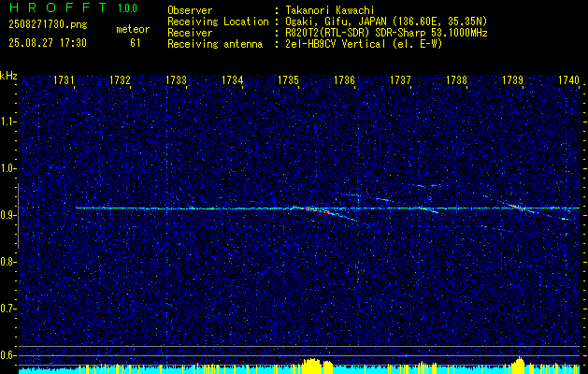Click the yellow intensity peak below 1739

pos(519,366)
